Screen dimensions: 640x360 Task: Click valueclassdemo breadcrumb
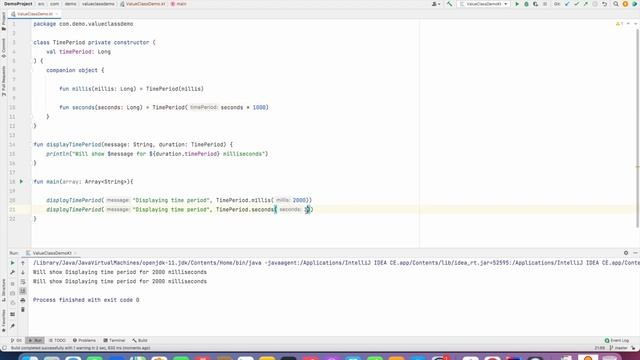[98, 4]
